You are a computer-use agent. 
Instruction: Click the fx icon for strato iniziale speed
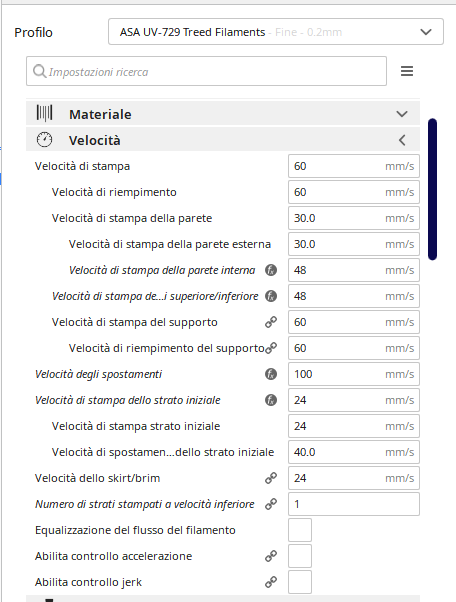(x=271, y=400)
